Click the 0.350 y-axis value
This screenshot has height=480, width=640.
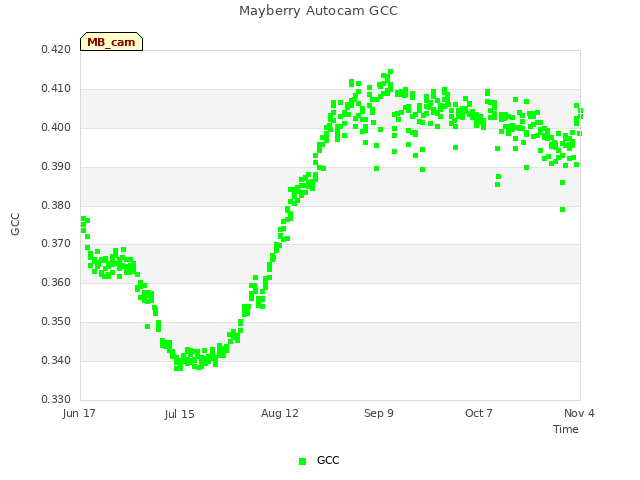pyautogui.click(x=56, y=322)
